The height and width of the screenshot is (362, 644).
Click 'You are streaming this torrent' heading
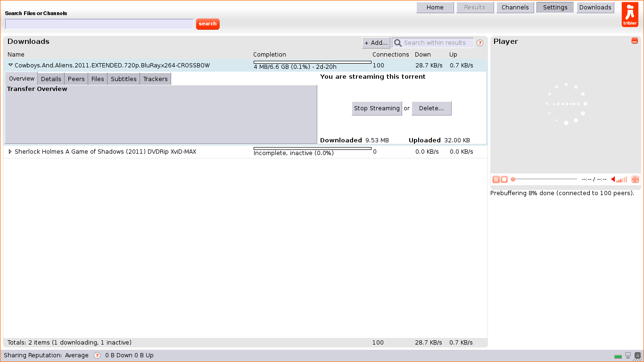[373, 77]
